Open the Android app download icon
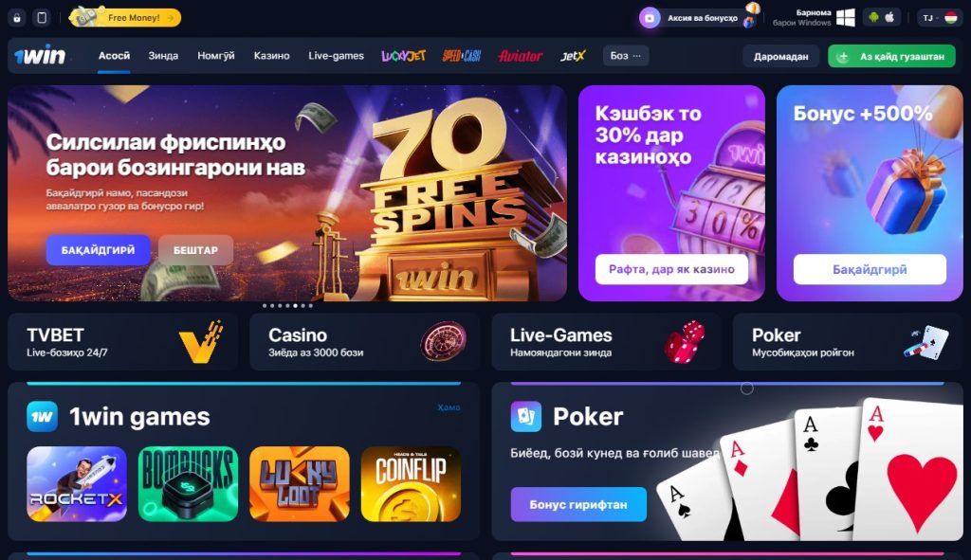 coord(873,17)
